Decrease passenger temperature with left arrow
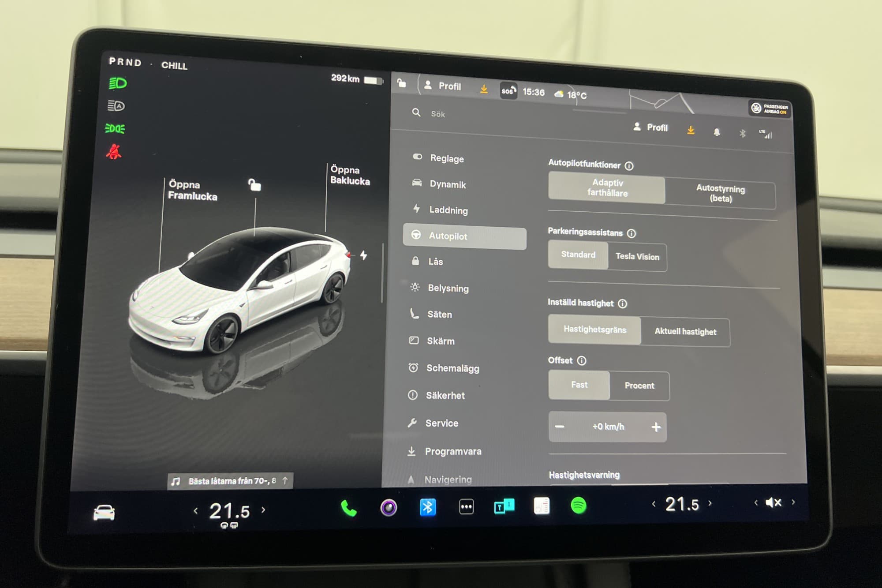 tap(654, 504)
